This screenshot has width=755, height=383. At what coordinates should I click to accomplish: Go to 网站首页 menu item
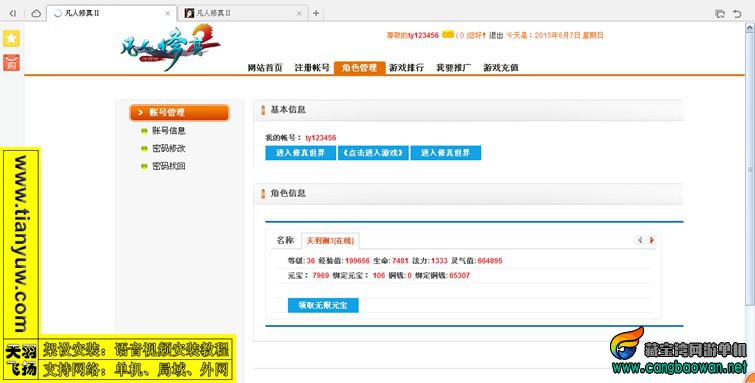tap(265, 68)
